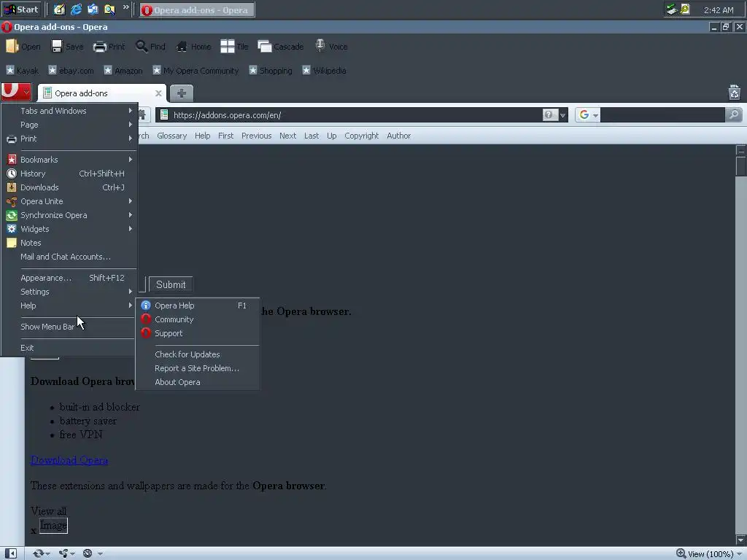This screenshot has height=560, width=747.
Task: Click the Opera add-ons taskbar button
Action: tap(197, 10)
